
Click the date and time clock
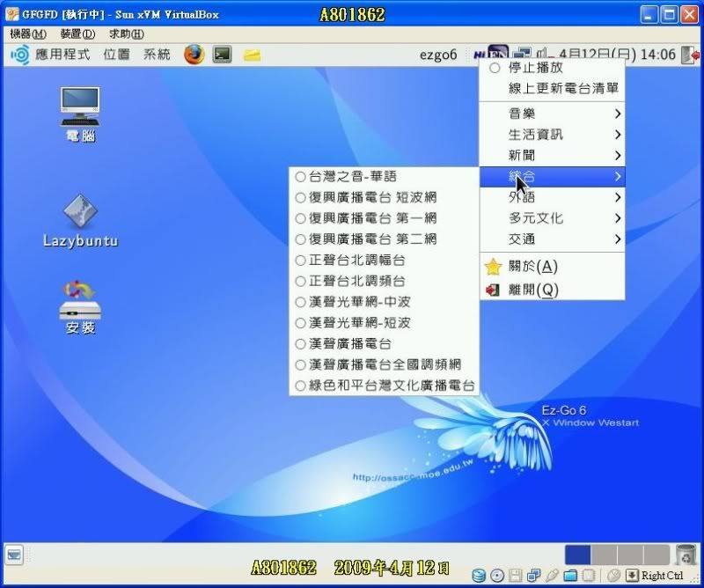[617, 55]
